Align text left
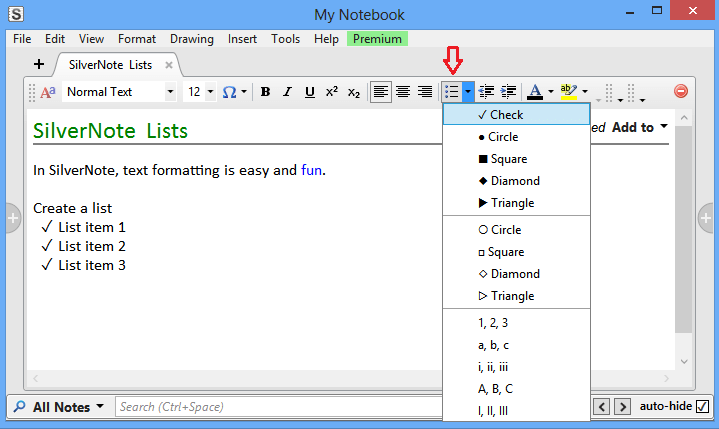The width and height of the screenshot is (719, 429). (381, 92)
